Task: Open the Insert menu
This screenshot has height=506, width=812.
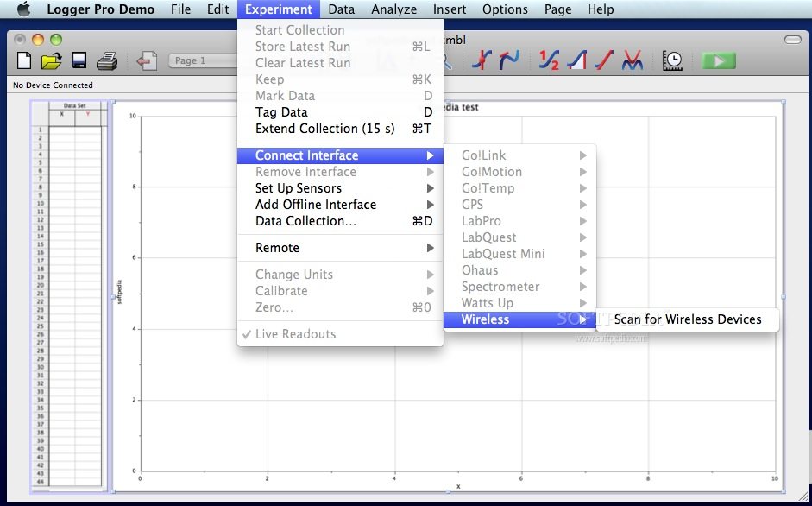Action: click(450, 9)
